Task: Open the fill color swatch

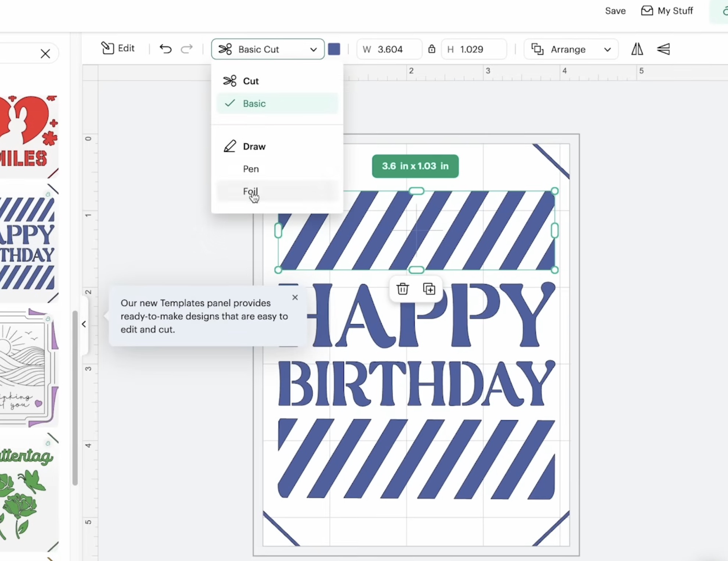Action: click(334, 49)
